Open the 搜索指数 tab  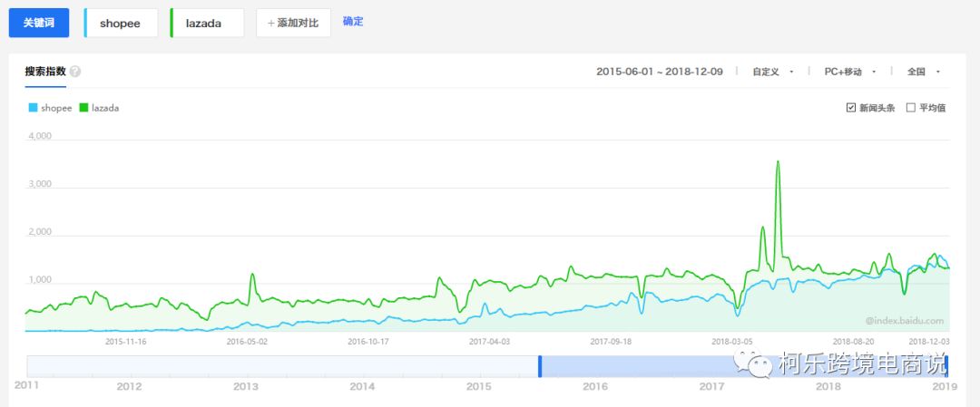click(45, 72)
